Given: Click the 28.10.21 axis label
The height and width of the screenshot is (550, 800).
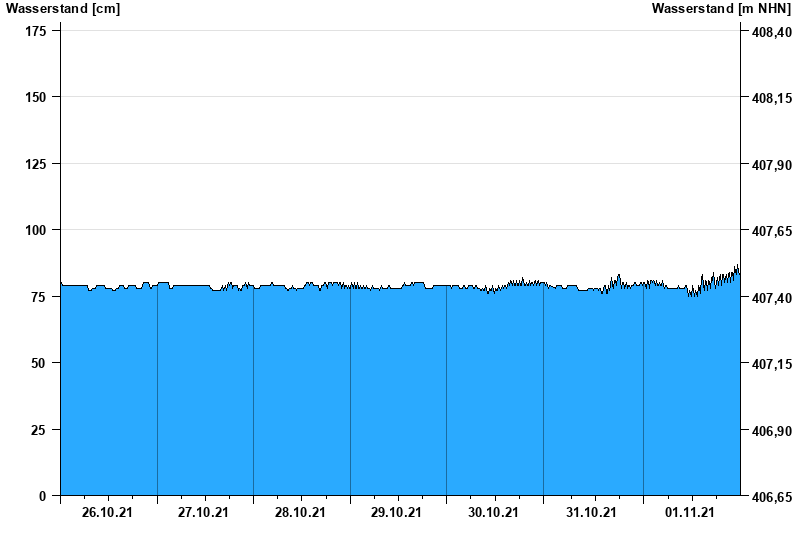Looking at the screenshot, I should (x=300, y=513).
